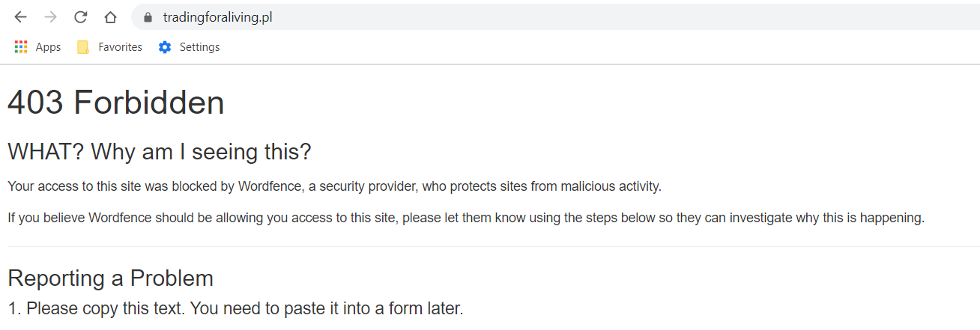The image size is (980, 330).
Task: Click the horizontal divider above Reporting a Problem
Action: pyautogui.click(x=490, y=246)
